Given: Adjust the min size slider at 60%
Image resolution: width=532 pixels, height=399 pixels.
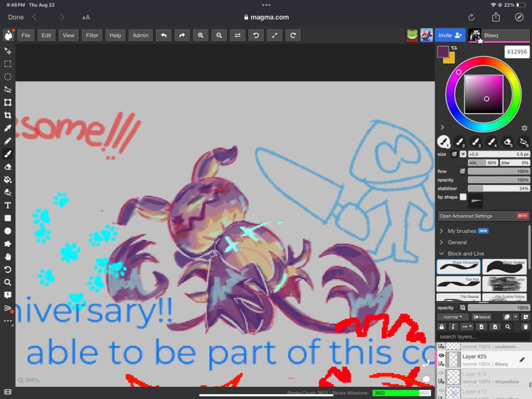Looking at the screenshot, I should 483,163.
